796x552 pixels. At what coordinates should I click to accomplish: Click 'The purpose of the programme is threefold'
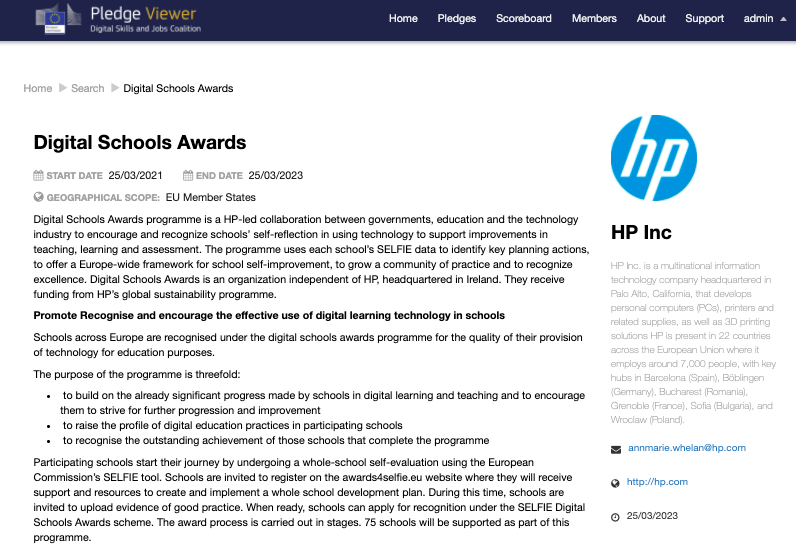137,374
